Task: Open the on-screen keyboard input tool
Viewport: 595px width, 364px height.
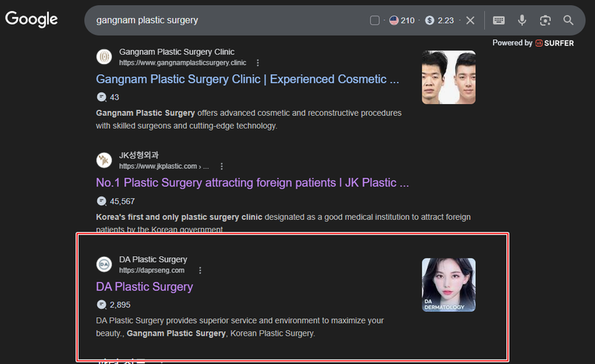Action: pos(498,20)
